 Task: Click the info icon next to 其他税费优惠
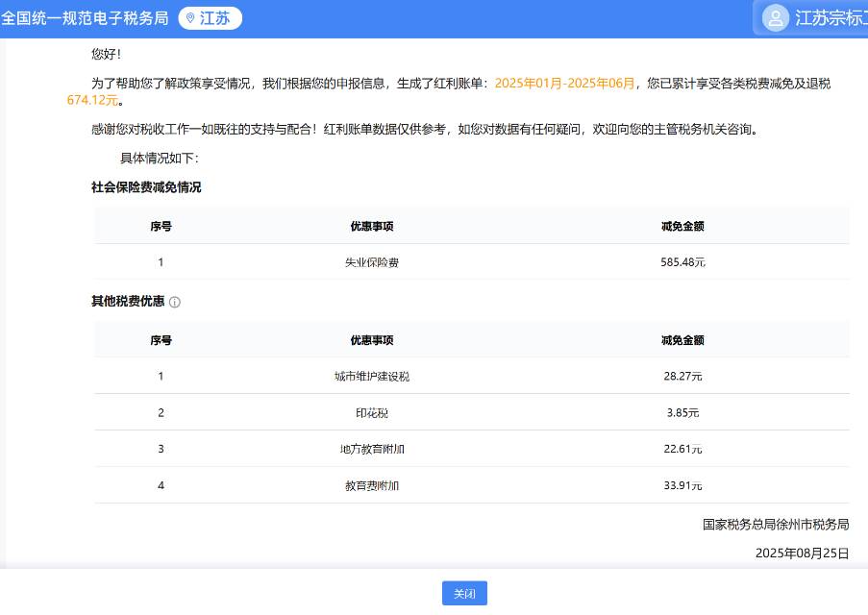pos(175,302)
